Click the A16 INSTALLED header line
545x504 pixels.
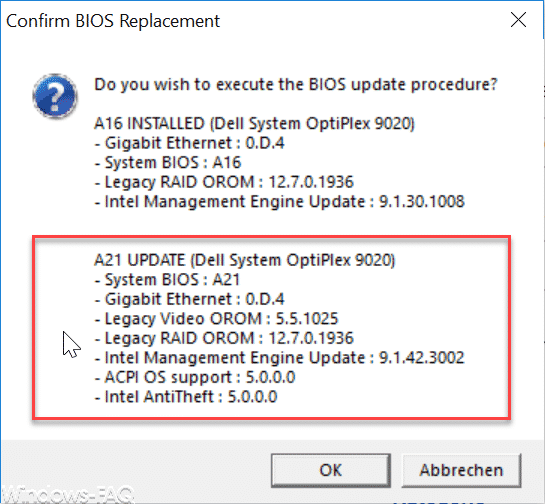(254, 123)
